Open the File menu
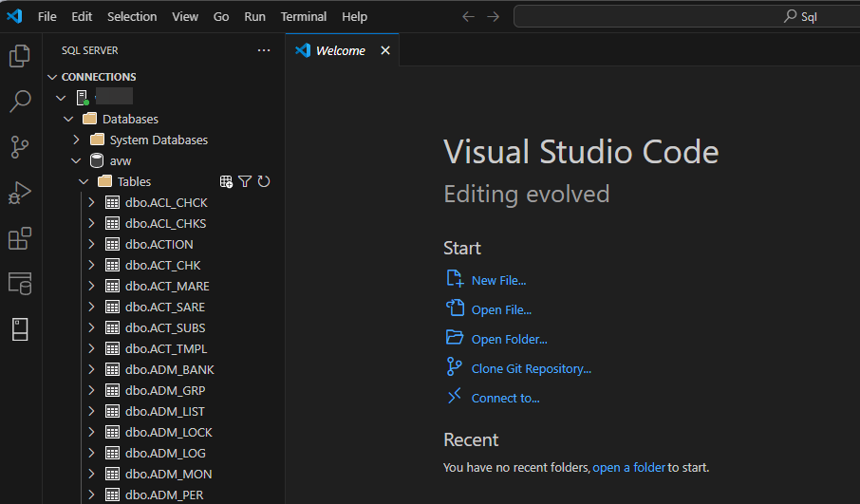This screenshot has height=504, width=860. 47,16
